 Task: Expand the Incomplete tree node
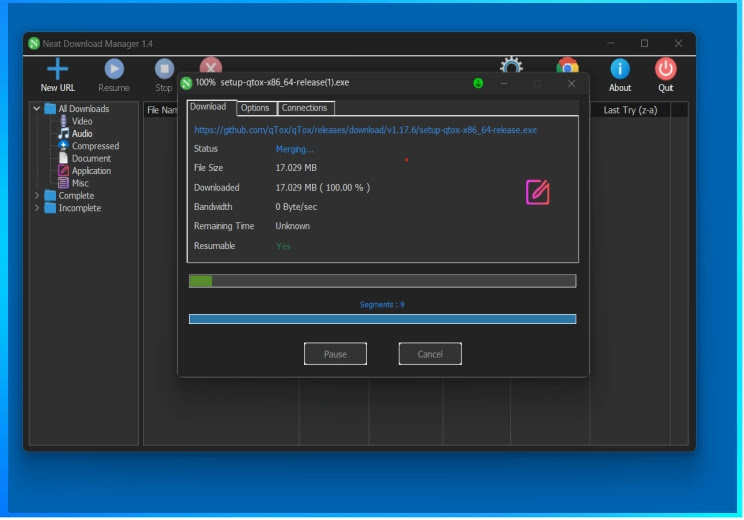click(37, 208)
